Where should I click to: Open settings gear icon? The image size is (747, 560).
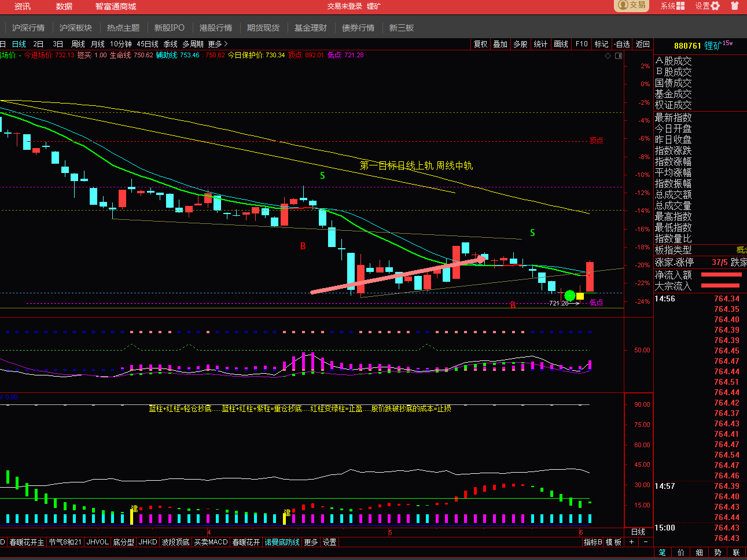point(715,6)
